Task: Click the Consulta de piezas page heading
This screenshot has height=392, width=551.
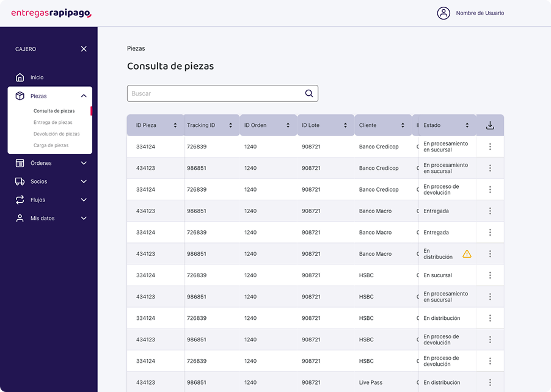Action: pos(170,66)
